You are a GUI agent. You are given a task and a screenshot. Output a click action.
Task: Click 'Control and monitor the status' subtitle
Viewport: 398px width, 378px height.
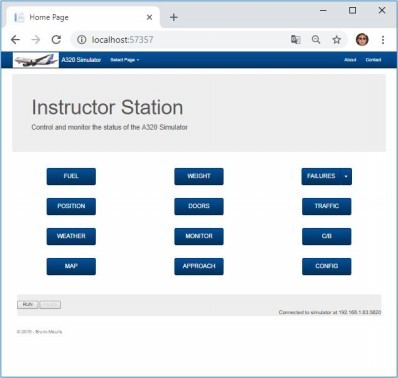109,127
